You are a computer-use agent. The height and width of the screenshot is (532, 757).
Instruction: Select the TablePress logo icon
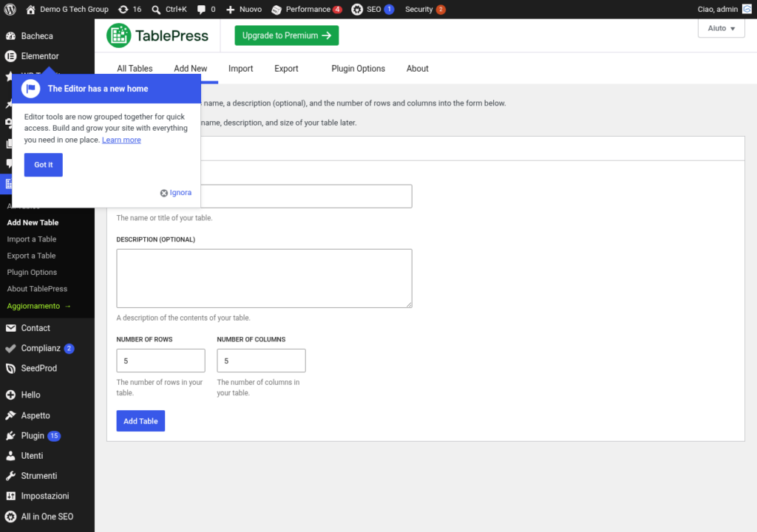point(119,35)
